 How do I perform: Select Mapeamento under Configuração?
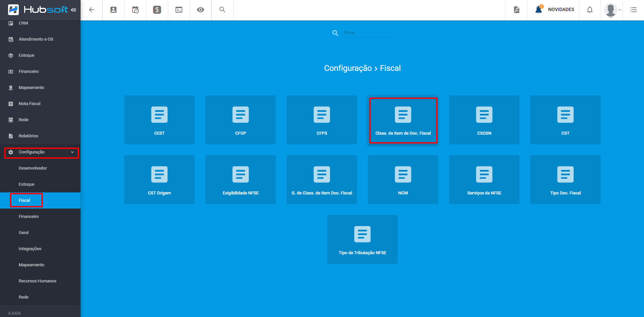[x=40, y=265]
